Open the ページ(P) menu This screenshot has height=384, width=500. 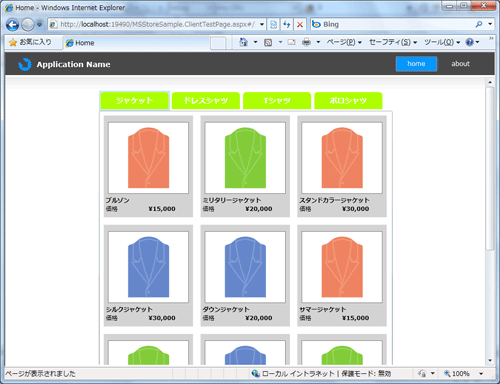click(344, 42)
